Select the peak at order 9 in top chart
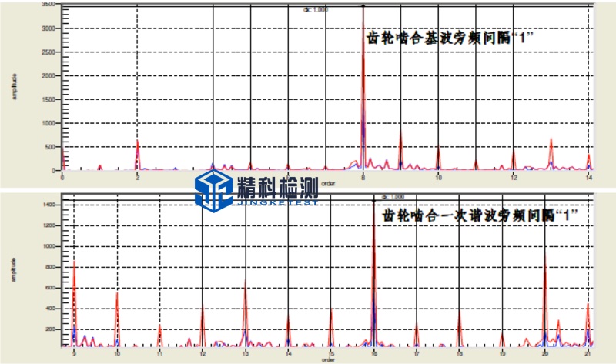Image resolution: width=616 pixels, height=364 pixels. tap(400, 133)
